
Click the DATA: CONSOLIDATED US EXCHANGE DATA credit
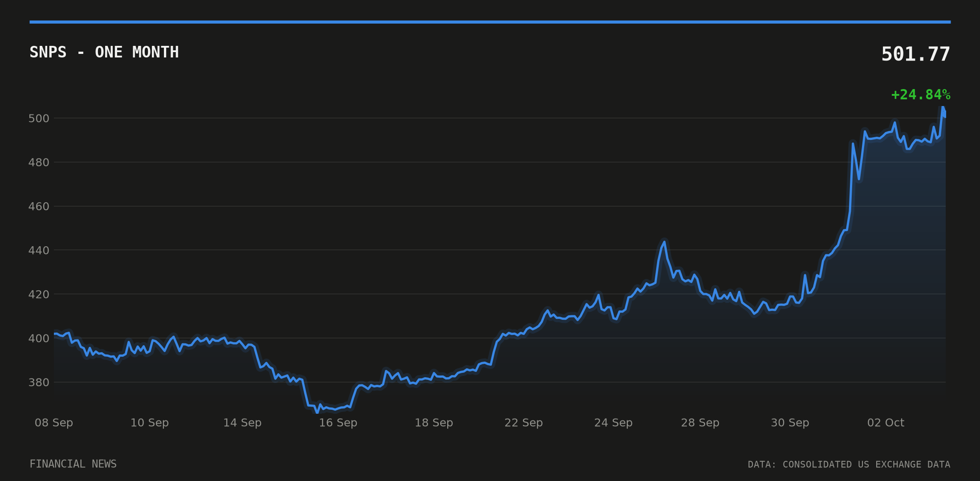[849, 465]
